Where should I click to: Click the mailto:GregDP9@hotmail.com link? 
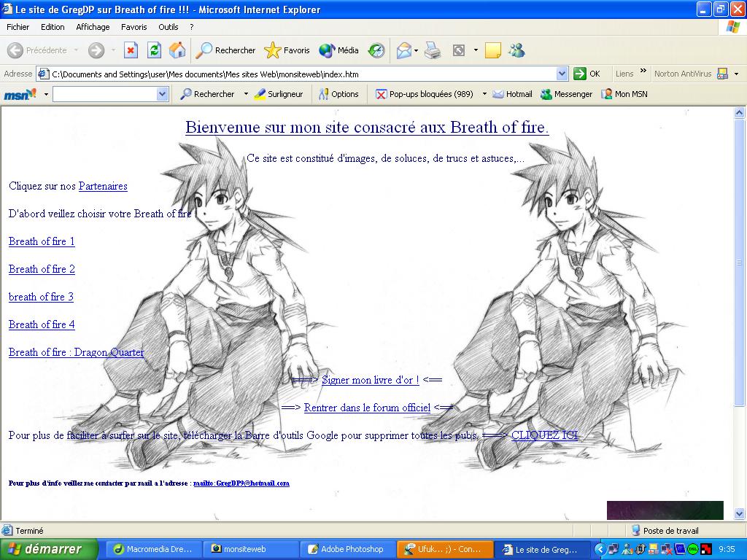[x=241, y=483]
